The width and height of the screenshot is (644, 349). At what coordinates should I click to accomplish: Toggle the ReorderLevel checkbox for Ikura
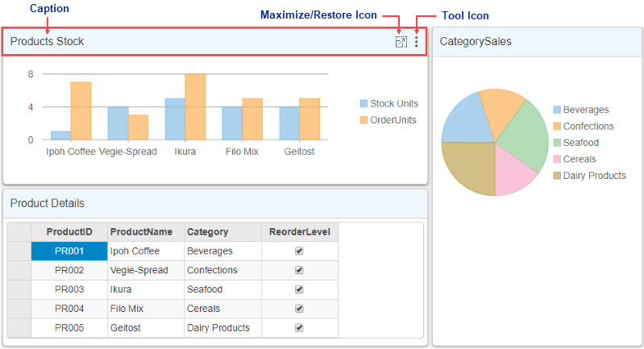click(x=299, y=289)
